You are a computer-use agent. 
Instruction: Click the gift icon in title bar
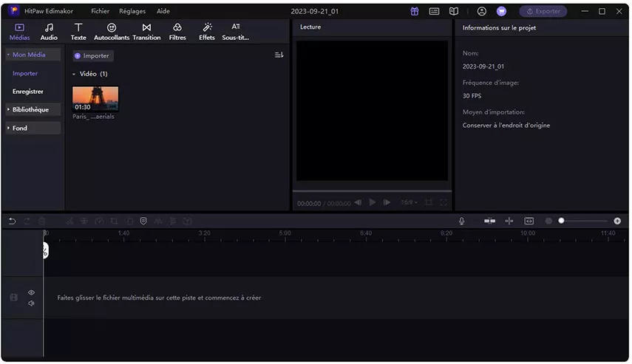pyautogui.click(x=415, y=11)
